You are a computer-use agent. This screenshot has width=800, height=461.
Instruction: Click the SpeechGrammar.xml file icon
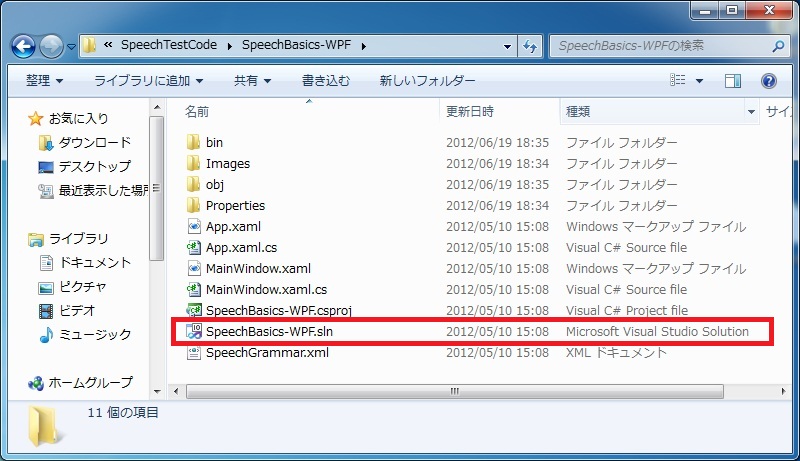tap(195, 352)
